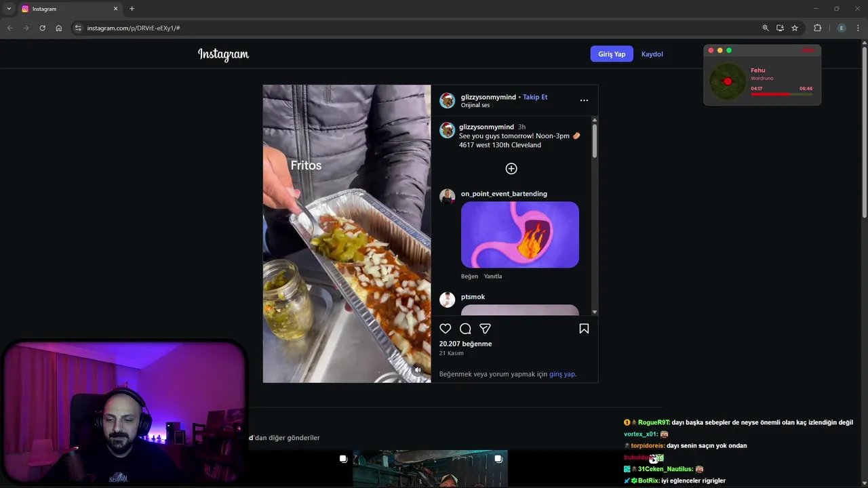868x488 pixels.
Task: Open the 20.207 beğenme likes count
Action: (465, 344)
